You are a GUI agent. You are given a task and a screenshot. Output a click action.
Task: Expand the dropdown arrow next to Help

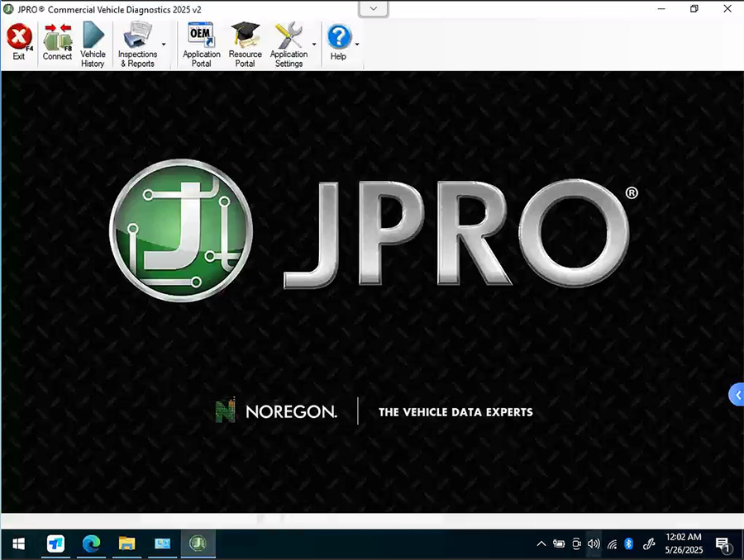(x=355, y=43)
